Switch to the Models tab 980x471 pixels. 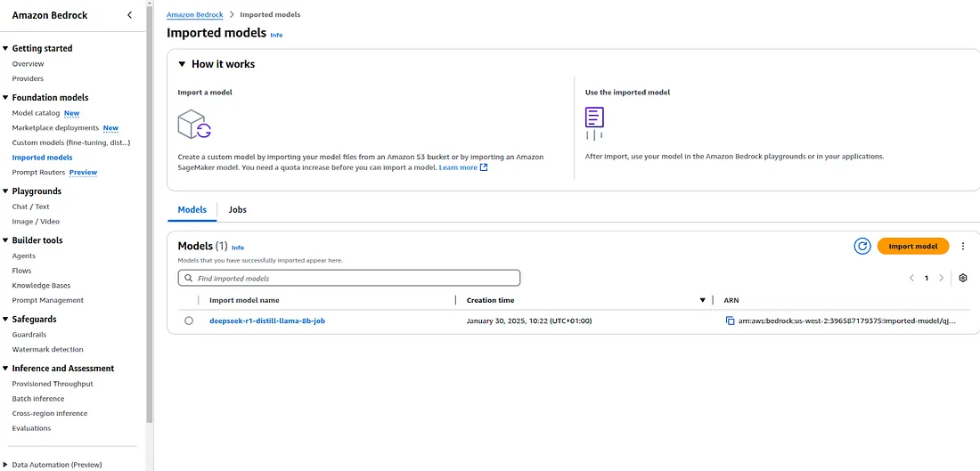pos(192,210)
